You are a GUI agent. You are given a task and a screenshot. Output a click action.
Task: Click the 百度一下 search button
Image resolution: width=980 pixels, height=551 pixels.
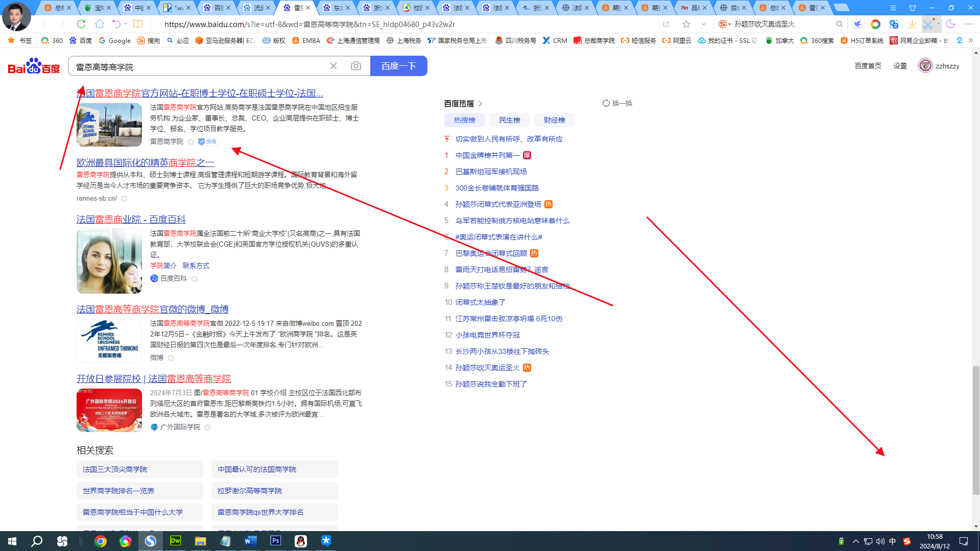pyautogui.click(x=398, y=65)
